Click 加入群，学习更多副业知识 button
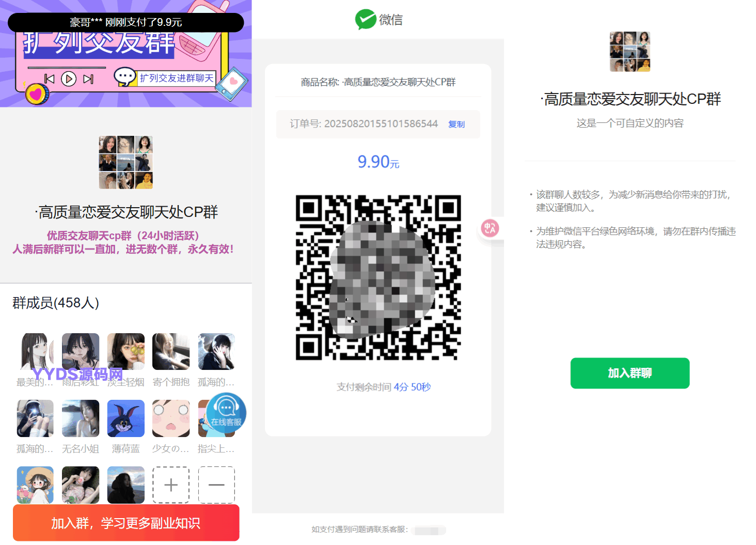The height and width of the screenshot is (545, 756). coord(126,523)
